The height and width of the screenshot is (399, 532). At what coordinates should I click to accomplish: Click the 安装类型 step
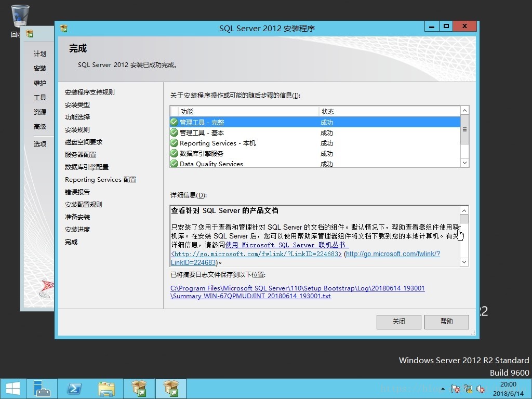[77, 105]
